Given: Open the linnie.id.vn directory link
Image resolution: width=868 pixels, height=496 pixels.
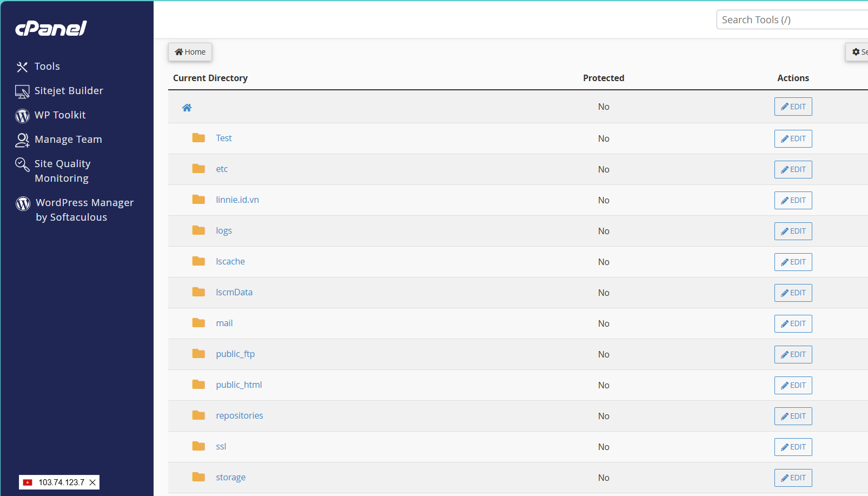Looking at the screenshot, I should pos(237,200).
